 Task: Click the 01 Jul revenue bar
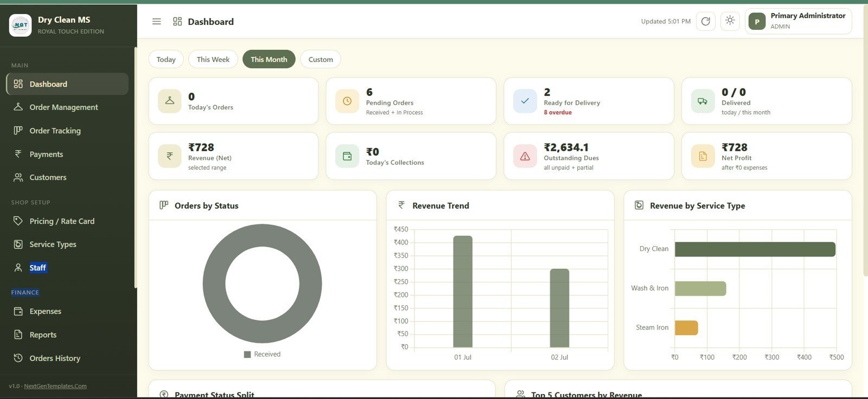[463, 291]
